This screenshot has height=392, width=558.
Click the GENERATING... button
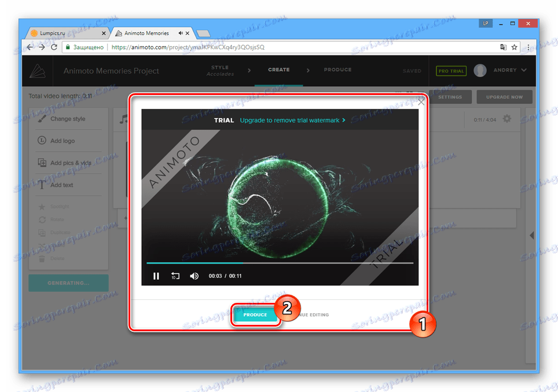pyautogui.click(x=68, y=283)
